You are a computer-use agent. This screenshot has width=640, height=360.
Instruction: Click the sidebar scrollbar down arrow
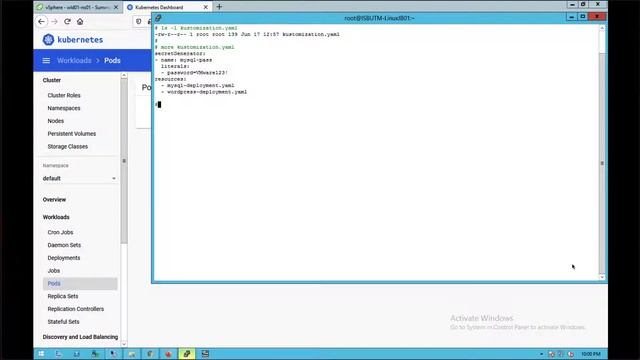[x=124, y=344]
